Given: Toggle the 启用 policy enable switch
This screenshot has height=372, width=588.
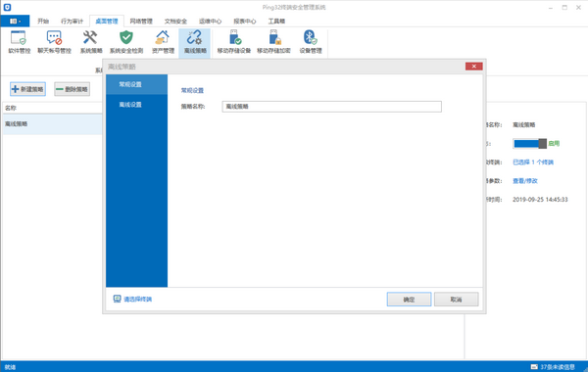Looking at the screenshot, I should (x=529, y=144).
